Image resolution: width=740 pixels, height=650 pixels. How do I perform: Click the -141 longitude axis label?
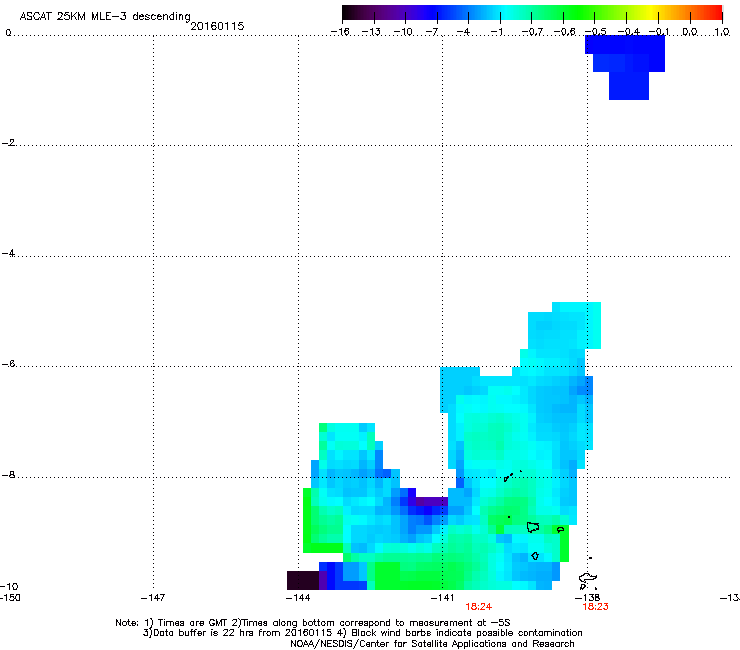click(443, 598)
